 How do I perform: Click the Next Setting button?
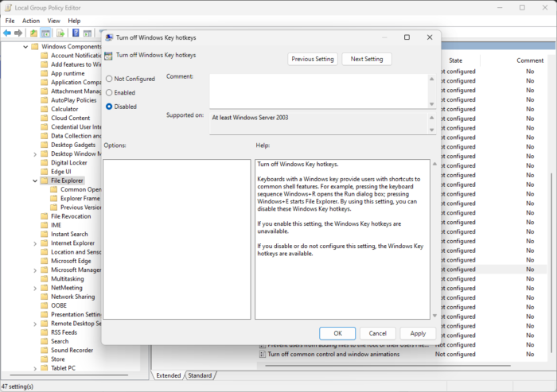pos(367,59)
